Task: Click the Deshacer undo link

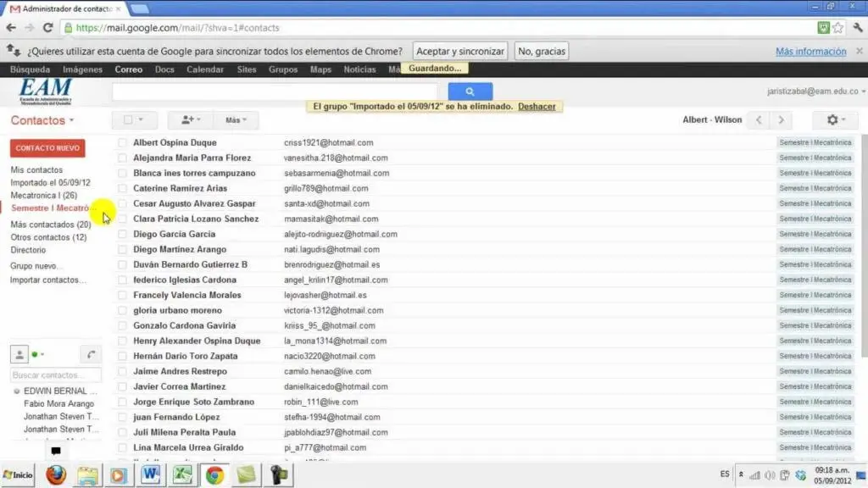Action: (537, 106)
